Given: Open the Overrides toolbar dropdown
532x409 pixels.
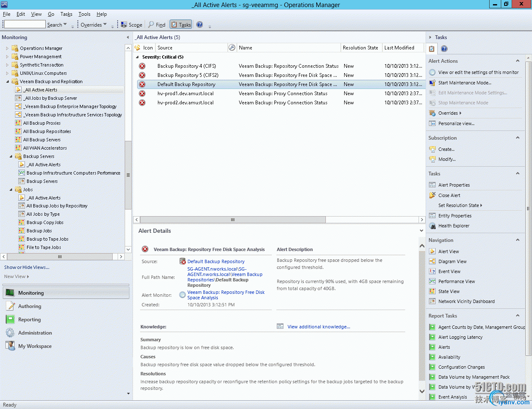Looking at the screenshot, I should click(x=94, y=25).
